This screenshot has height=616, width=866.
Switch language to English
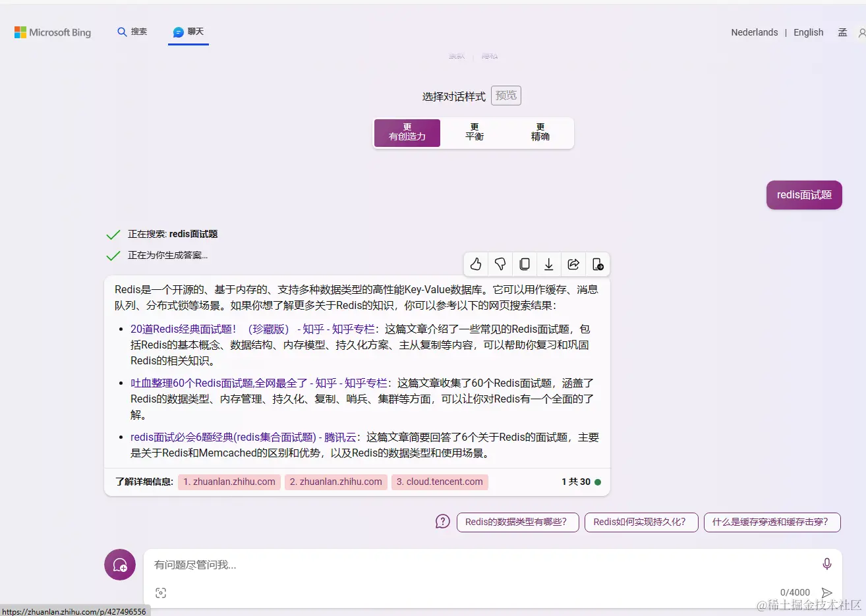point(808,32)
